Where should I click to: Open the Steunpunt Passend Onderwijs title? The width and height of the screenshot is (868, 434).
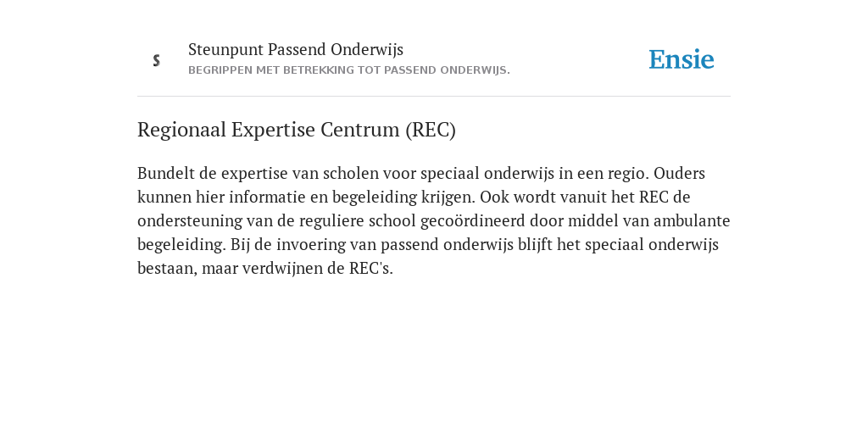click(x=296, y=50)
